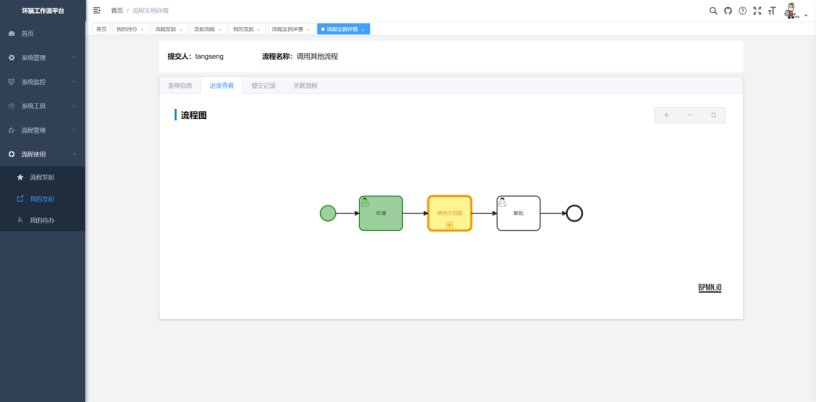
Task: Open the search magnifier icon in header
Action: coord(713,10)
